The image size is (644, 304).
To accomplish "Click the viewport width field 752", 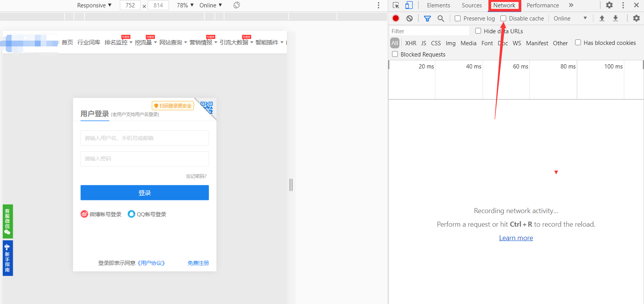I will click(130, 5).
